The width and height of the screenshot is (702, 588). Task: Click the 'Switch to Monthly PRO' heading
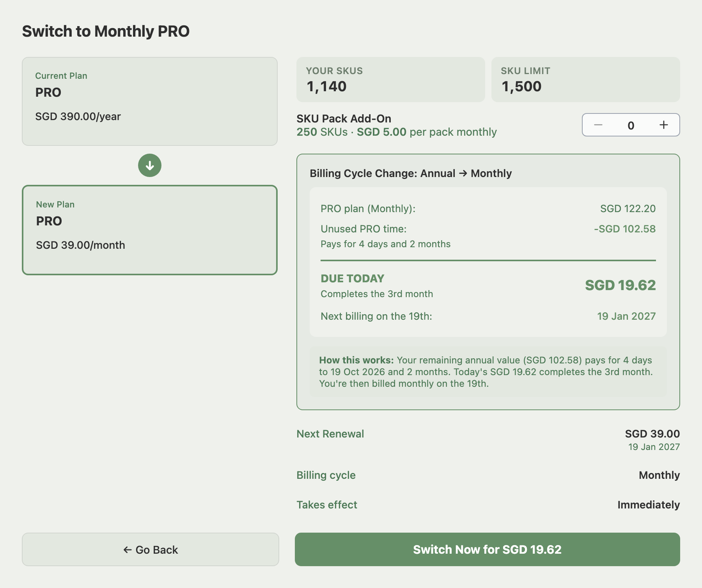point(106,31)
